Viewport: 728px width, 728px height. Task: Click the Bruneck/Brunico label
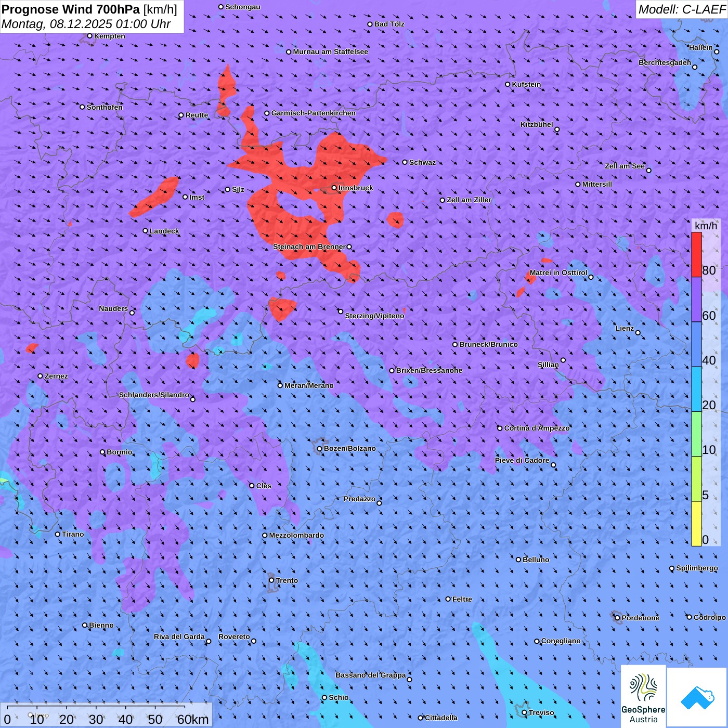point(488,344)
